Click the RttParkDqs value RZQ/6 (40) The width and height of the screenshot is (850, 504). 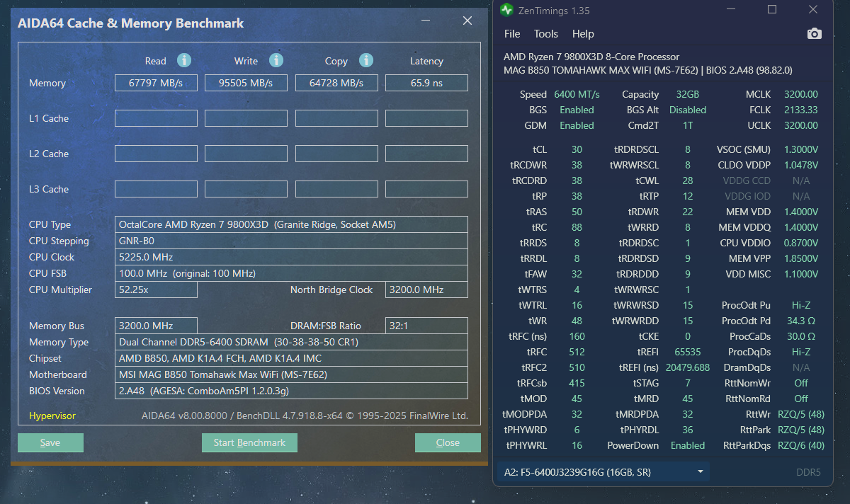tap(801, 445)
